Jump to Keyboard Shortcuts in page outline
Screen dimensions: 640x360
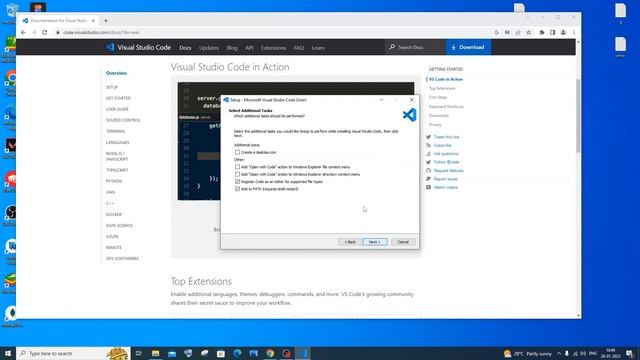tap(446, 107)
